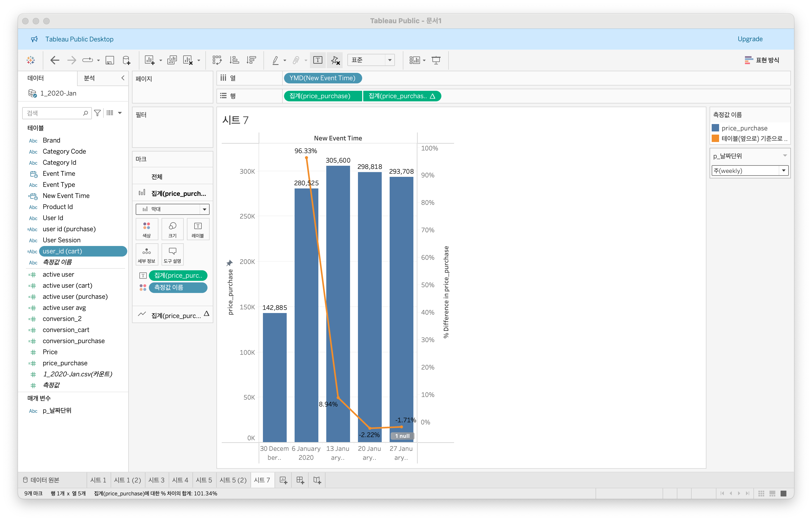812x521 pixels.
Task: Open the 표준 fit view dropdown
Action: 371,60
